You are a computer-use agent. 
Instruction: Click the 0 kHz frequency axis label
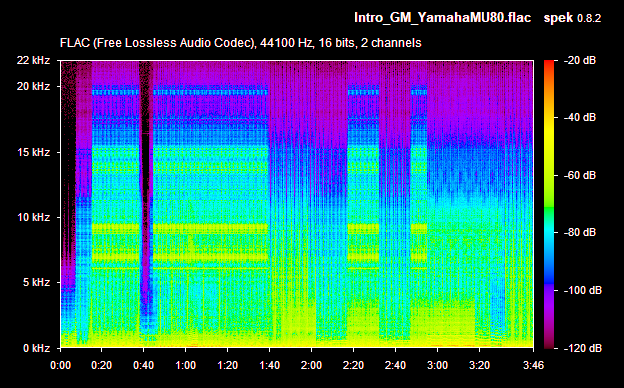(36, 348)
